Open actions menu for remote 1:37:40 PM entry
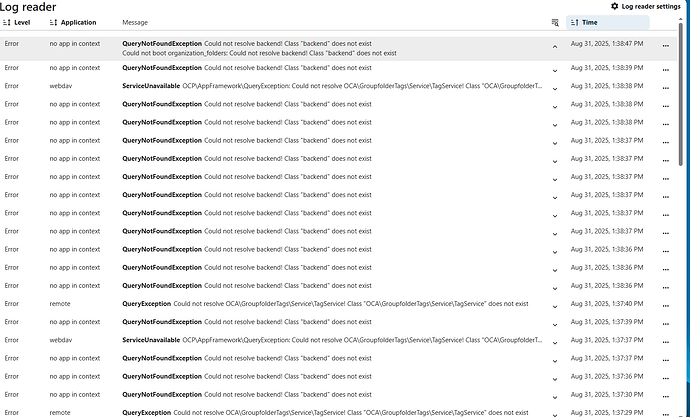 pos(665,305)
